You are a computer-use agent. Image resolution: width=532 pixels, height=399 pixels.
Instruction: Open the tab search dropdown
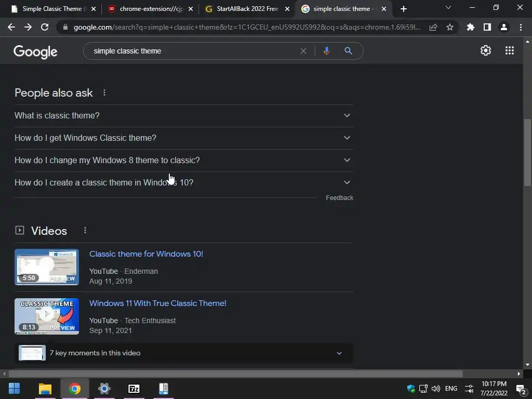(448, 7)
